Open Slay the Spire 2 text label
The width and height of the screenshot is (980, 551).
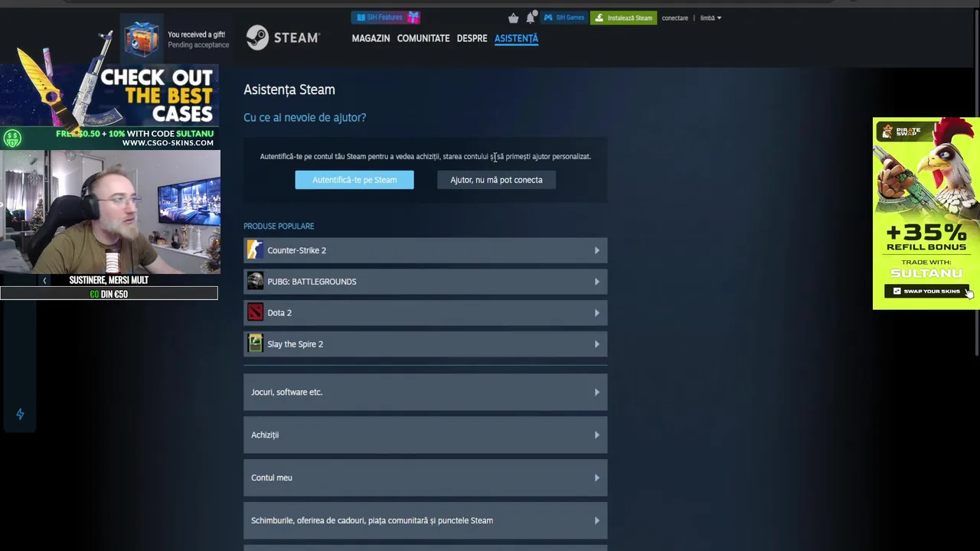point(295,344)
